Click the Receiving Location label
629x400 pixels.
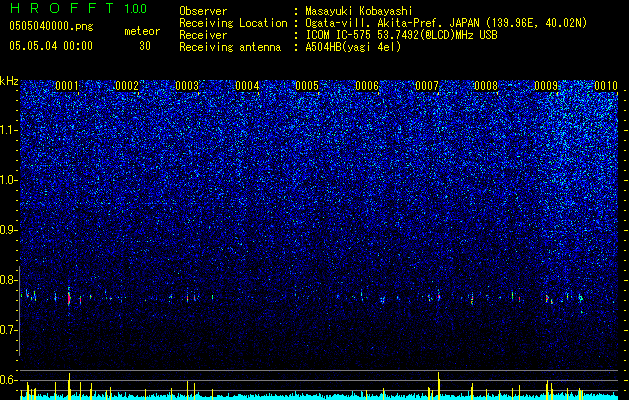(233, 23)
